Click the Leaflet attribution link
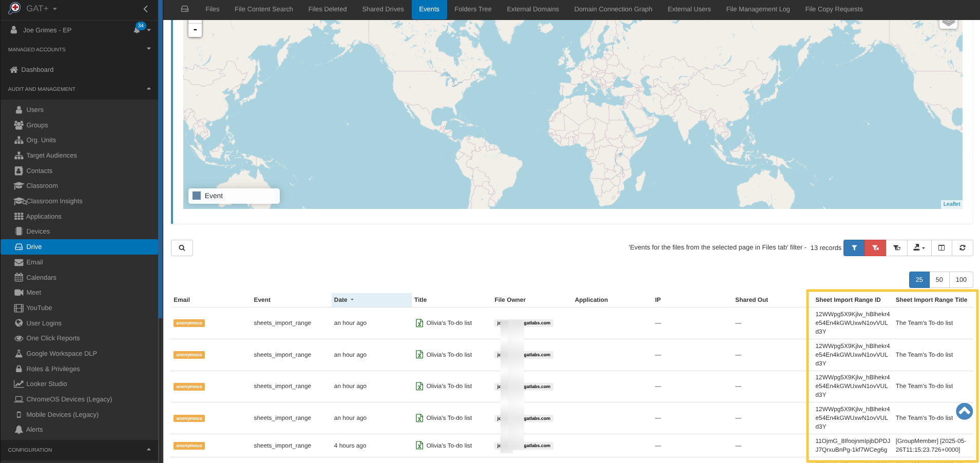 coord(951,204)
